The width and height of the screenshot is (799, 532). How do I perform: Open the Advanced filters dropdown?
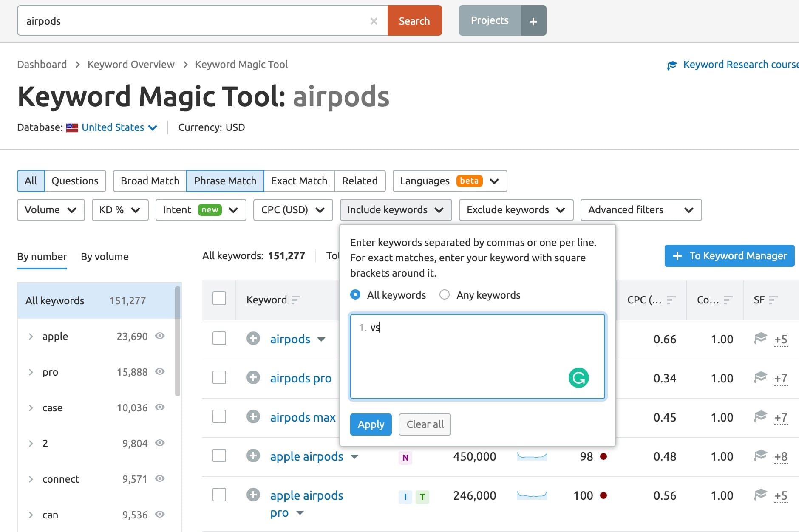tap(641, 210)
